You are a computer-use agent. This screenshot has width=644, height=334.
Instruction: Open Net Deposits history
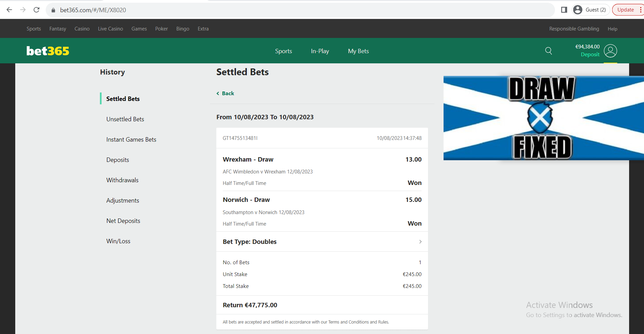[123, 221]
